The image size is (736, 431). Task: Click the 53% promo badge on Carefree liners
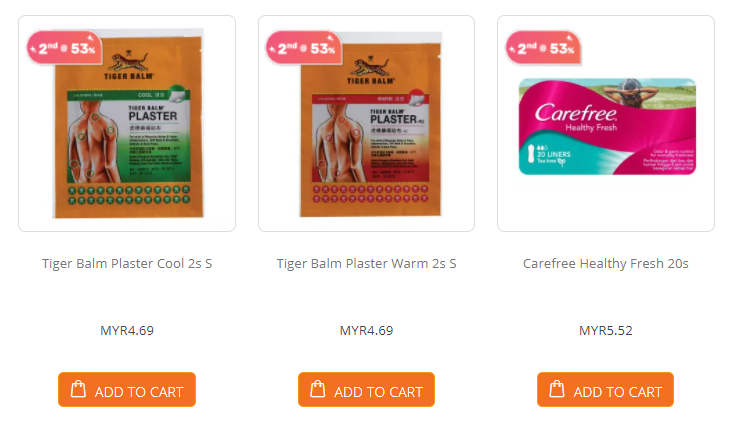click(543, 47)
